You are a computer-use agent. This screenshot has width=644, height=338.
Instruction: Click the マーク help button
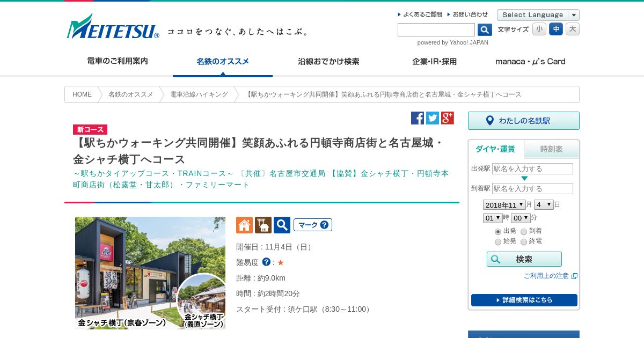coord(313,225)
